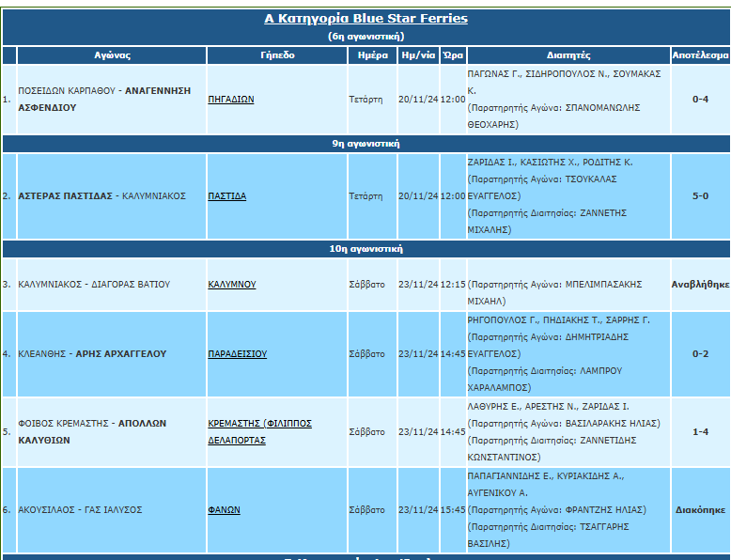This screenshot has width=731, height=560.
Task: Click referees ΠΑΓΩΝΑΣ Γ., ΣΙΔΗΡΟΠΟΥΛΟΣ Ν. cell
Action: [568, 100]
